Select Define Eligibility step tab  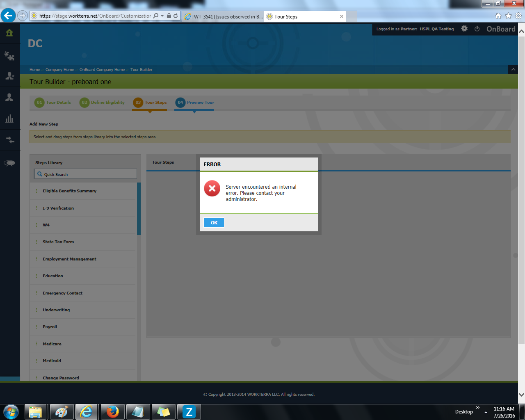pyautogui.click(x=102, y=103)
